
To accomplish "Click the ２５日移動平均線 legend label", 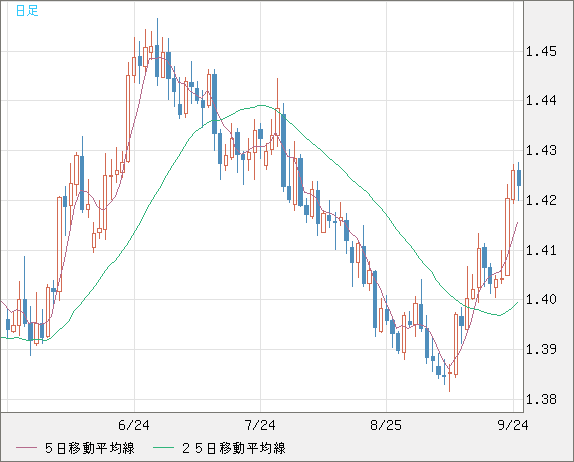I will point(234,448).
